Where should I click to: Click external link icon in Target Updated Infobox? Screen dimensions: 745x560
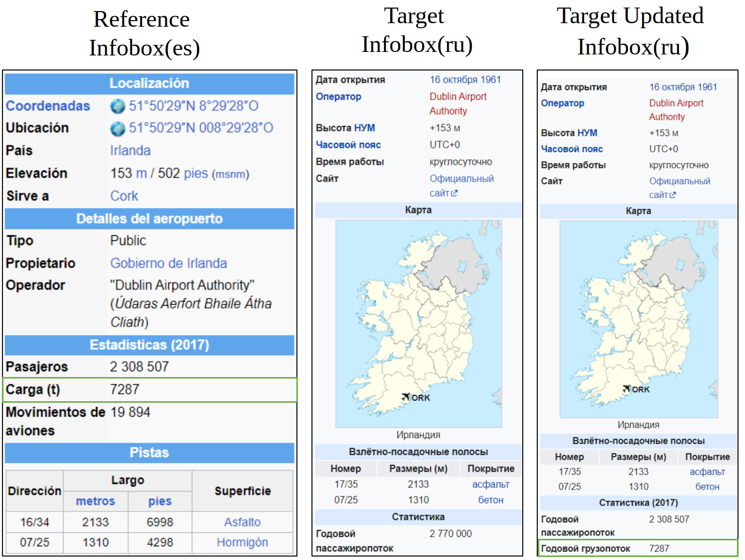tap(672, 195)
